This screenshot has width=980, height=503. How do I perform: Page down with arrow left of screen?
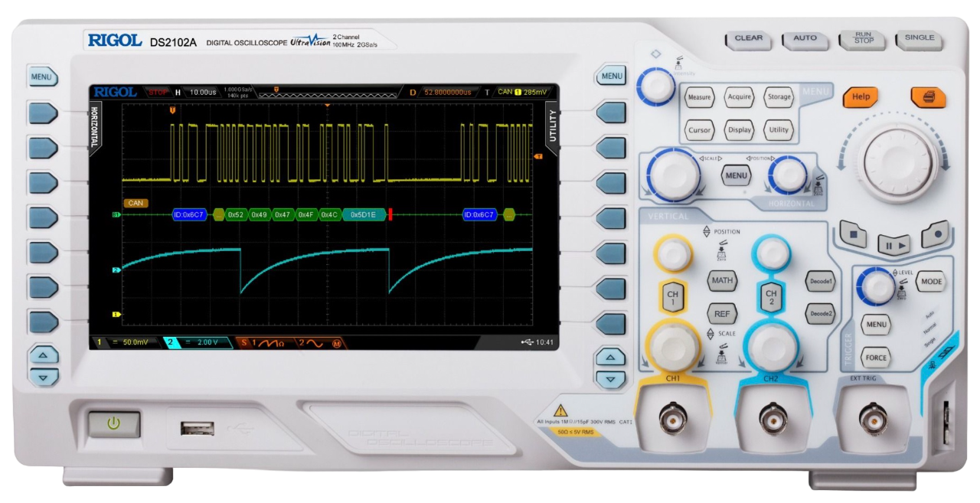point(44,377)
